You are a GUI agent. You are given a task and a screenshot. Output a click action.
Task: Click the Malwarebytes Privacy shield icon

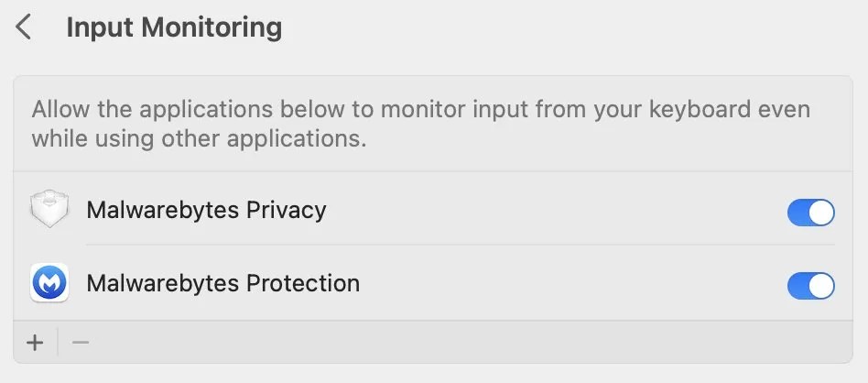point(49,210)
